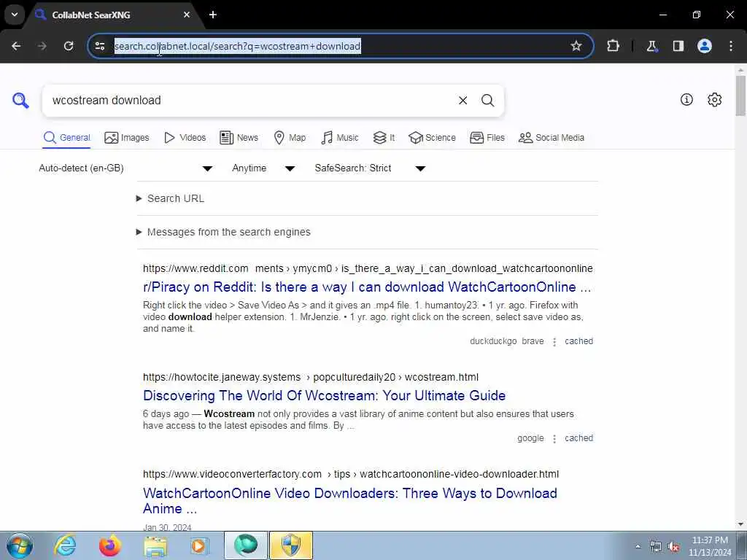Toggle the browser side panel
The image size is (747, 560).
(678, 46)
